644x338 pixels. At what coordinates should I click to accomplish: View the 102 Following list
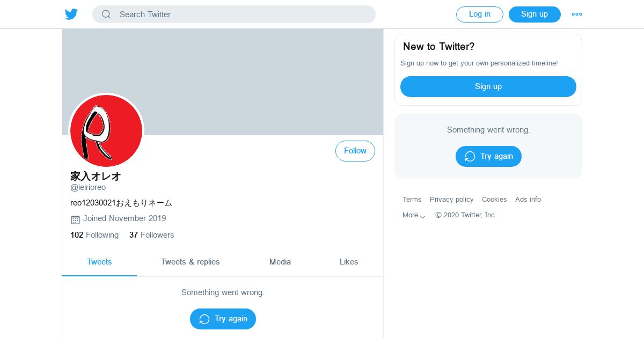[x=94, y=235]
